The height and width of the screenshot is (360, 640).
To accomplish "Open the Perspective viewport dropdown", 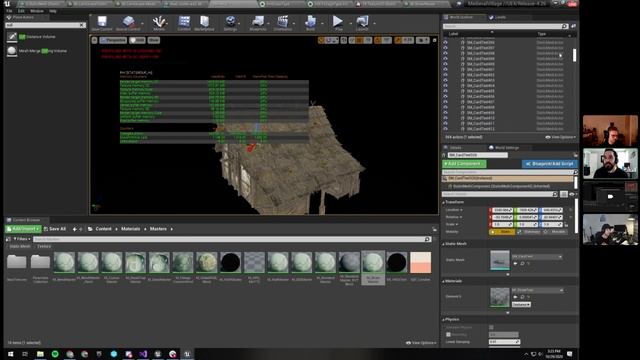I will click(113, 40).
